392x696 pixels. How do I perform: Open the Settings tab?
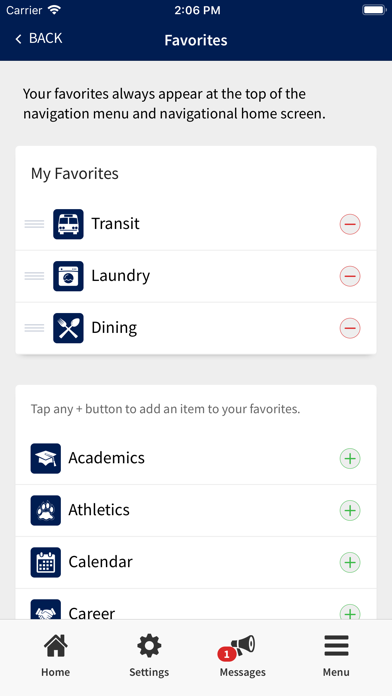tap(149, 655)
